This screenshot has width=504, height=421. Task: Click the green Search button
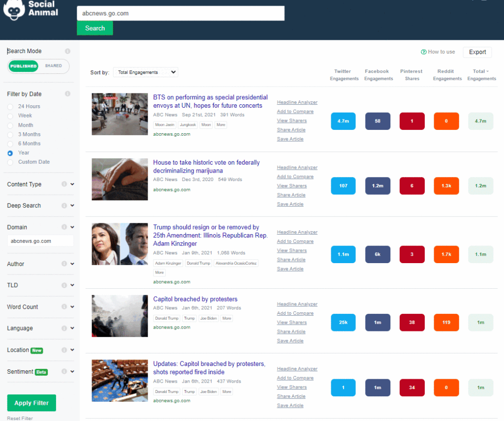(x=95, y=28)
